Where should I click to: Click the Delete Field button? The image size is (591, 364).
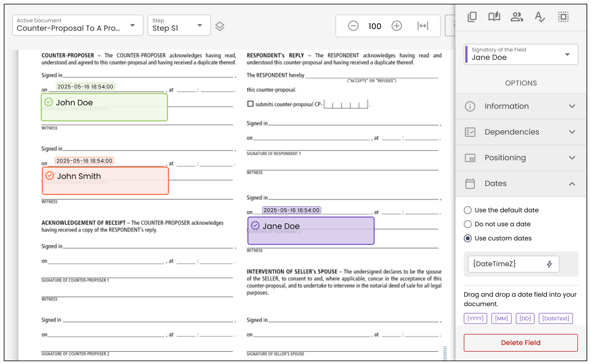(521, 343)
